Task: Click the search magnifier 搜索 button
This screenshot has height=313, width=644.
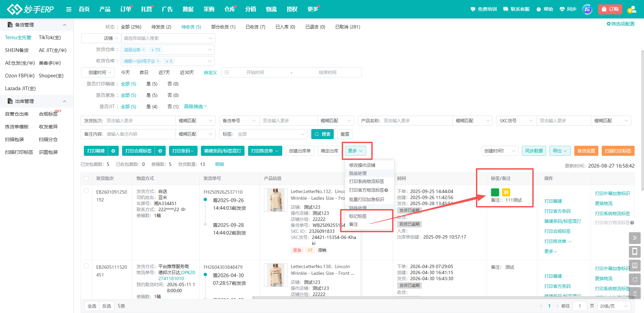Action: tap(322, 134)
